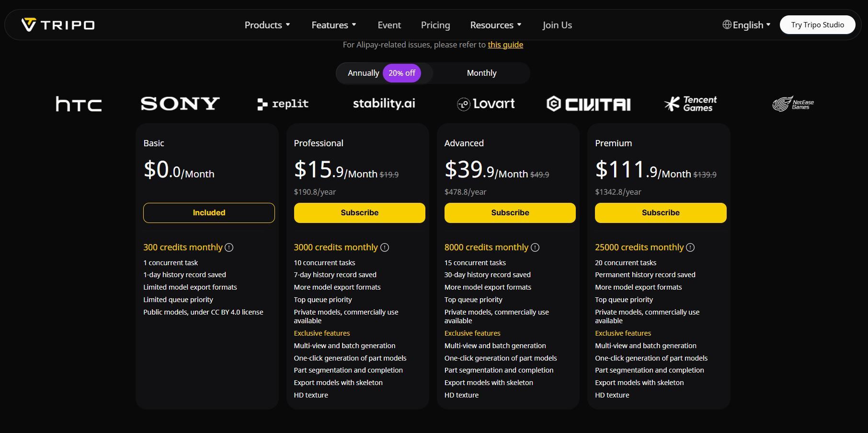Click the Civitai partner logo
Image resolution: width=868 pixels, height=433 pixels.
pyautogui.click(x=589, y=104)
